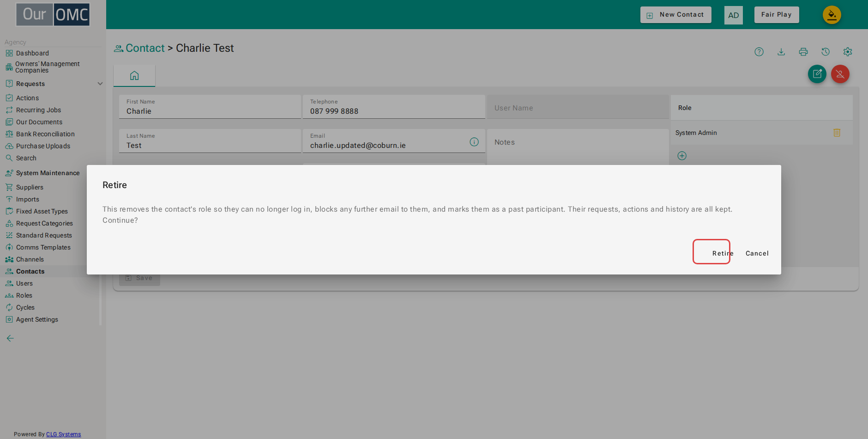Click the Channels group icon
The image size is (868, 439).
(9, 259)
